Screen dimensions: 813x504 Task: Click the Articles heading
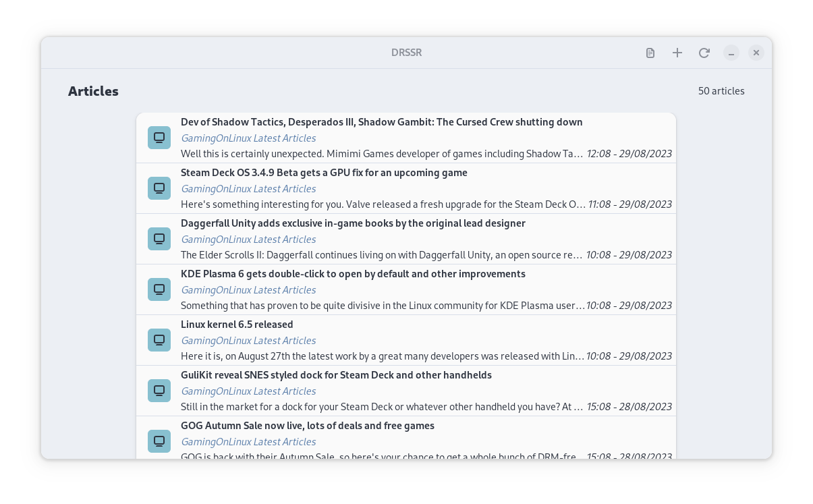coord(93,91)
